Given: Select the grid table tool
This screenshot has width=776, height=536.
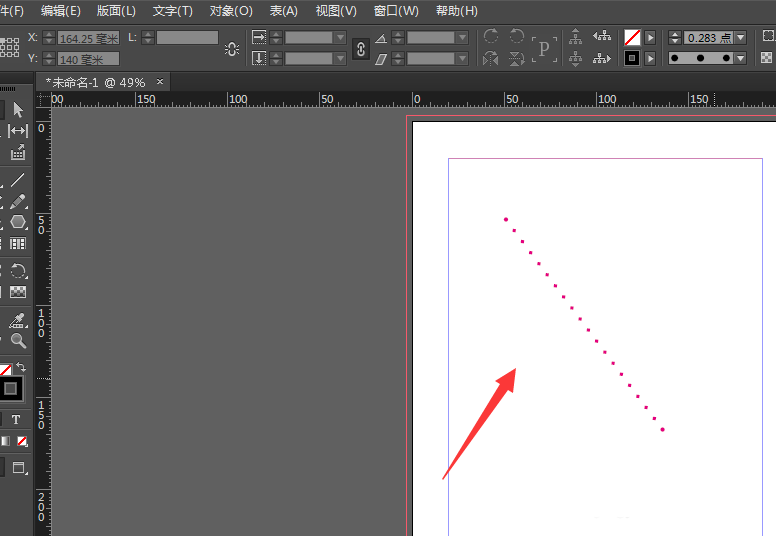Looking at the screenshot, I should click(x=18, y=244).
